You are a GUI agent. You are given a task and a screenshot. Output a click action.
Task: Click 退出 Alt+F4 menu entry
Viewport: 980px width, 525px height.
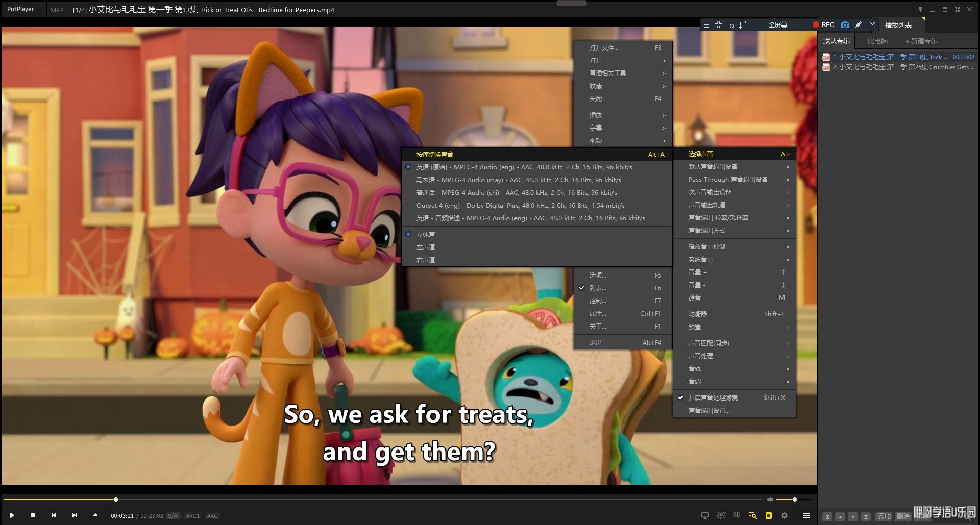tap(623, 342)
